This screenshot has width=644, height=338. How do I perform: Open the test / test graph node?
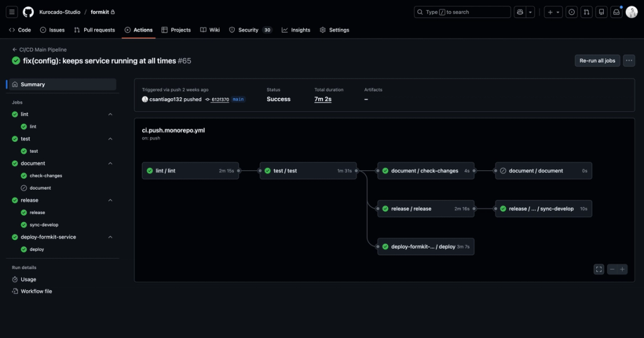point(308,171)
